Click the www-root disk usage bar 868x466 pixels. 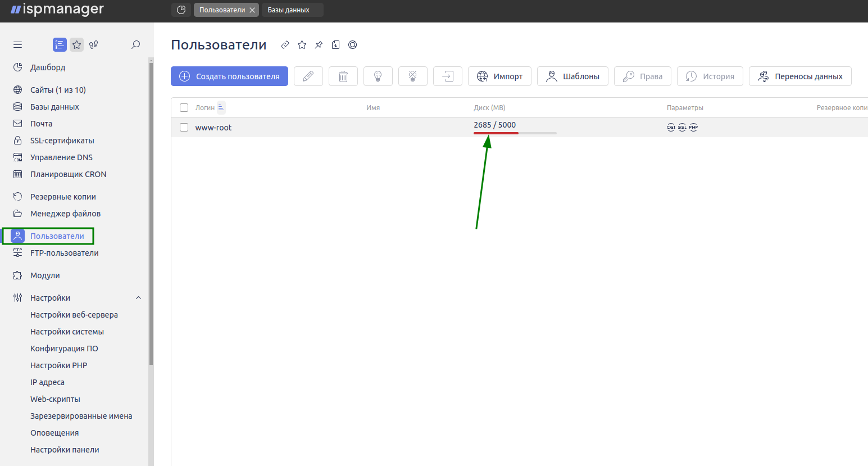[515, 133]
